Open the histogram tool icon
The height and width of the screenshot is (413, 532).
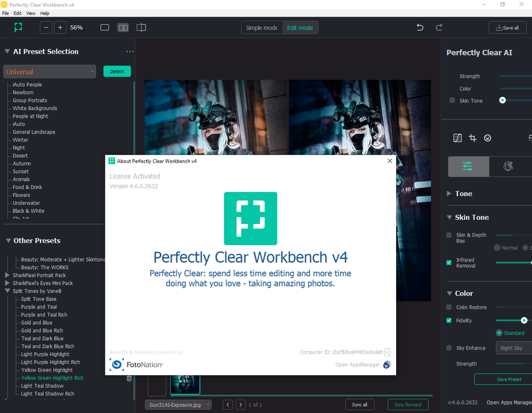click(457, 138)
